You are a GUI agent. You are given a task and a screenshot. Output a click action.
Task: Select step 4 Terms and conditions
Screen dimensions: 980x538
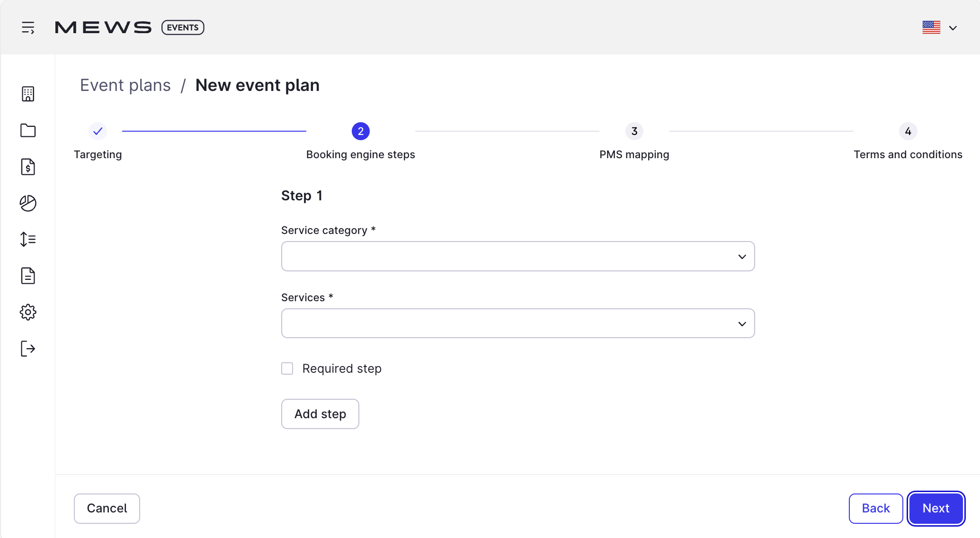click(x=908, y=131)
